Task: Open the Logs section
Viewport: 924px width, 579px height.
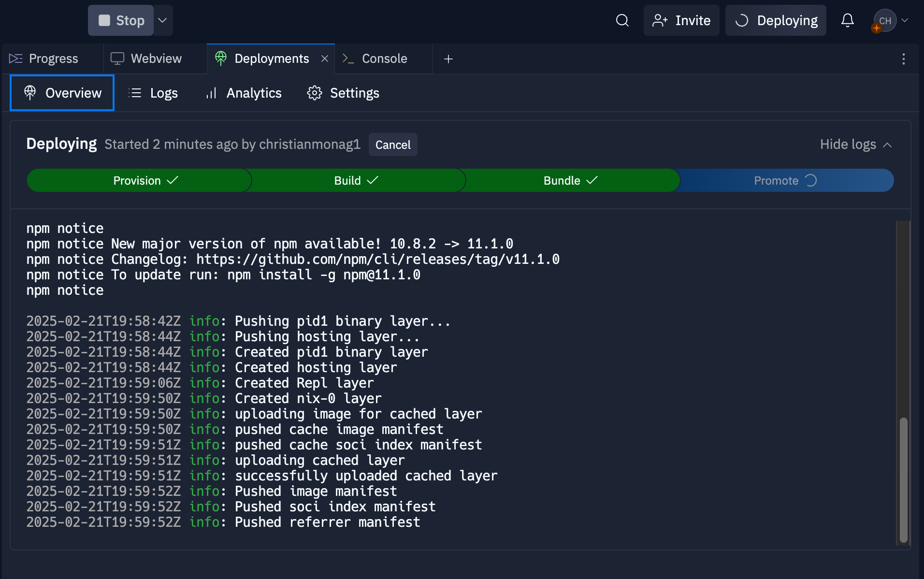Action: 153,93
